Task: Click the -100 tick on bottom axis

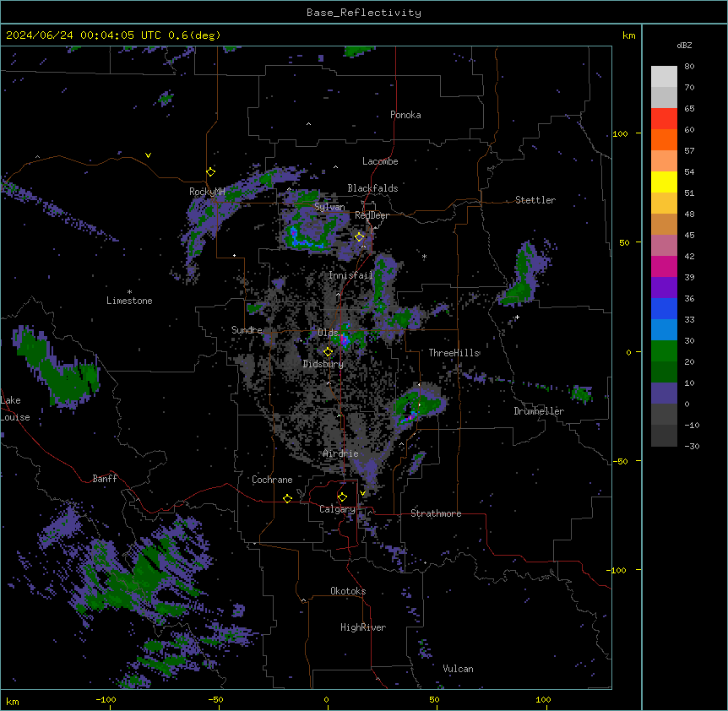Action: [106, 700]
